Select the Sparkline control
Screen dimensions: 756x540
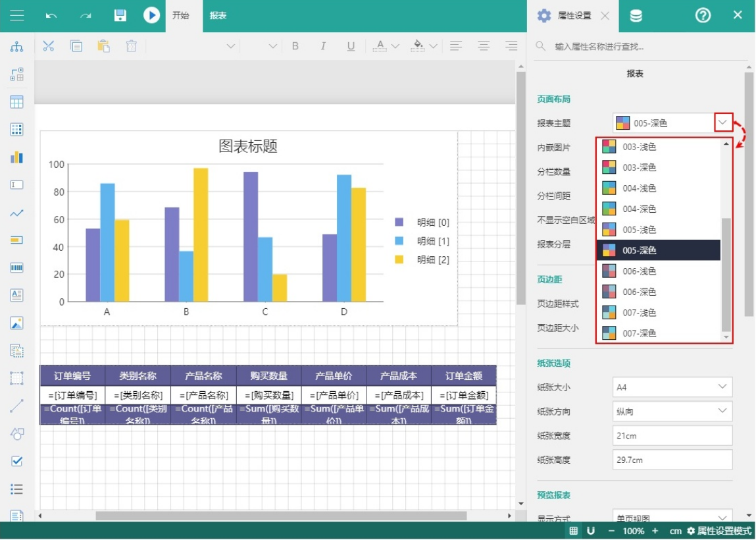pyautogui.click(x=17, y=213)
